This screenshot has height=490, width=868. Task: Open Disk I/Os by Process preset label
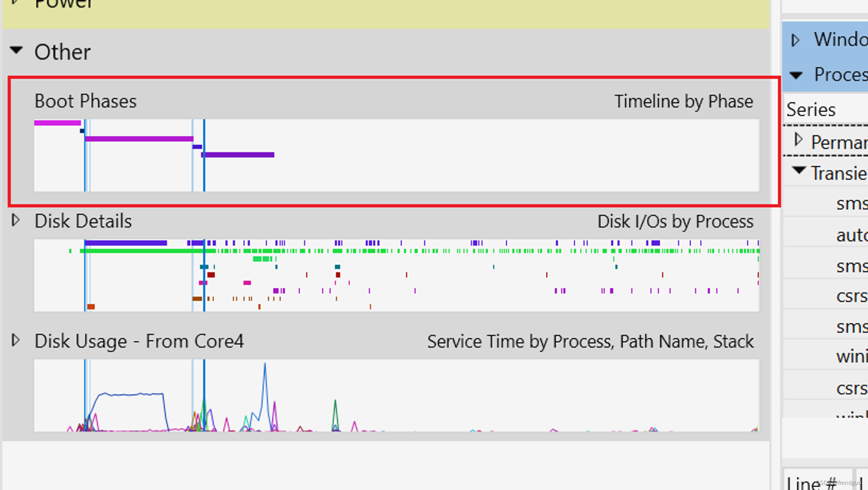click(675, 222)
